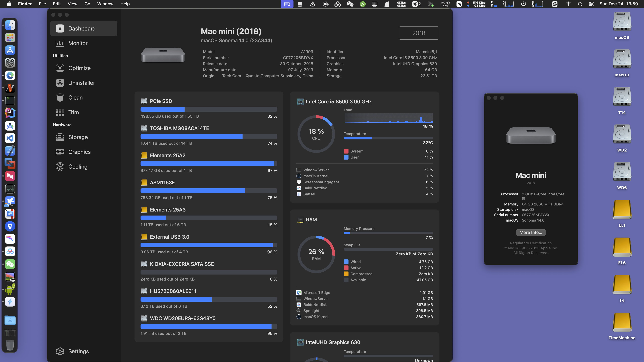Click the 32°C temperature menu bar item
Screen dimensions: 644x362
click(445, 4)
